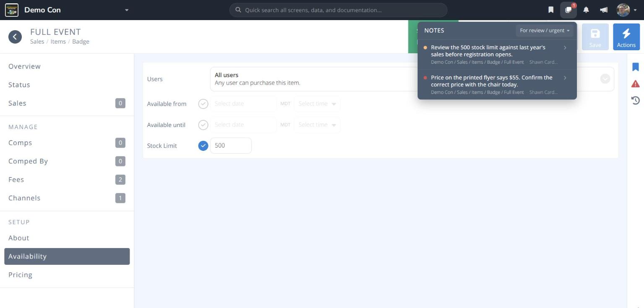Open the history clock icon
This screenshot has width=644, height=308.
click(636, 100)
